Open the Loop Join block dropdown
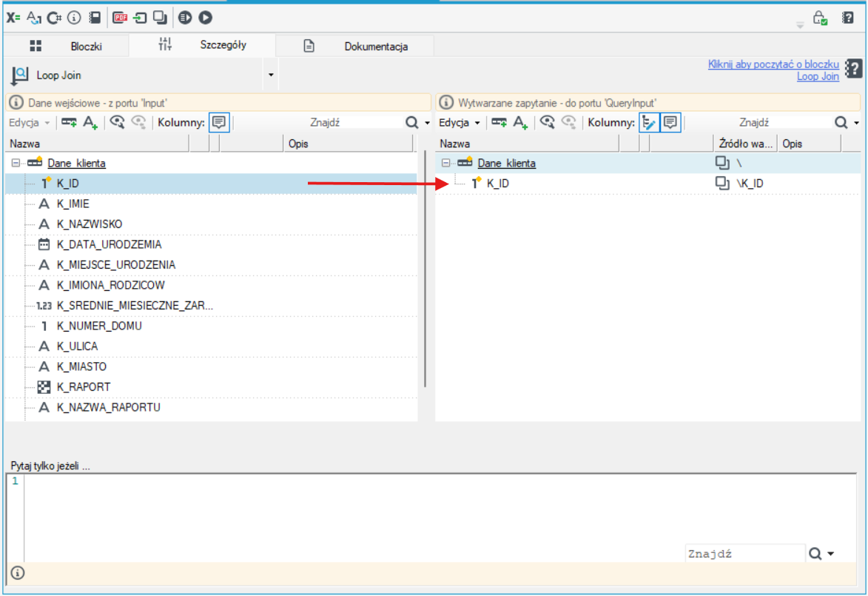The image size is (868, 596). click(271, 76)
